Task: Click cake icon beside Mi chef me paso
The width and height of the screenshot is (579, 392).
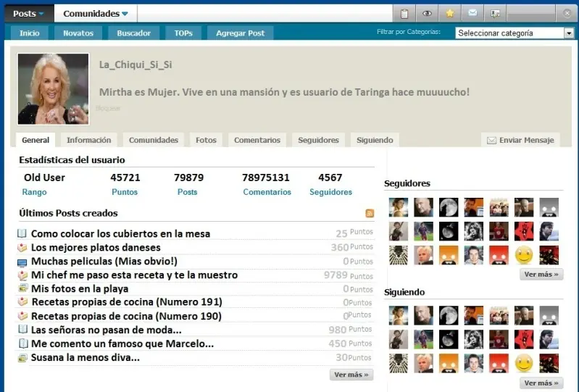Action: click(x=22, y=275)
